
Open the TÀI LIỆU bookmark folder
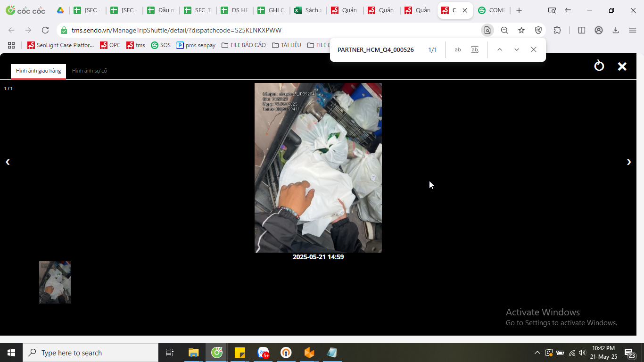pyautogui.click(x=287, y=45)
